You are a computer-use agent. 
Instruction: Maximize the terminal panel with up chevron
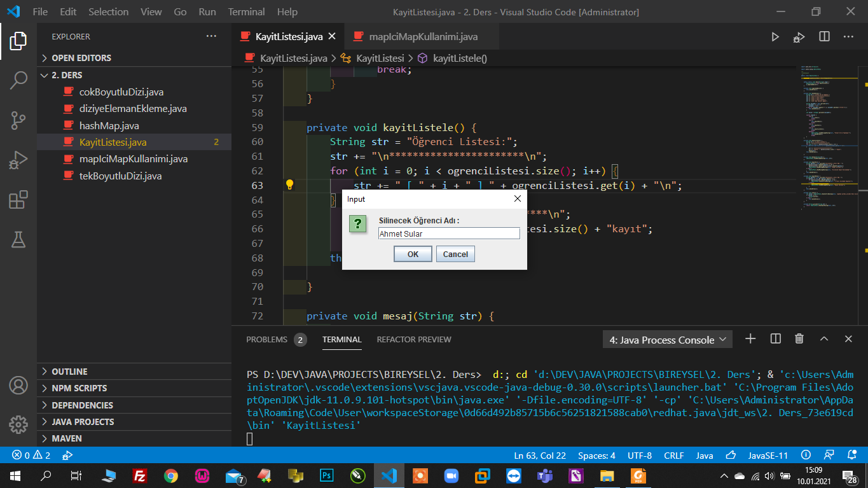tap(823, 339)
